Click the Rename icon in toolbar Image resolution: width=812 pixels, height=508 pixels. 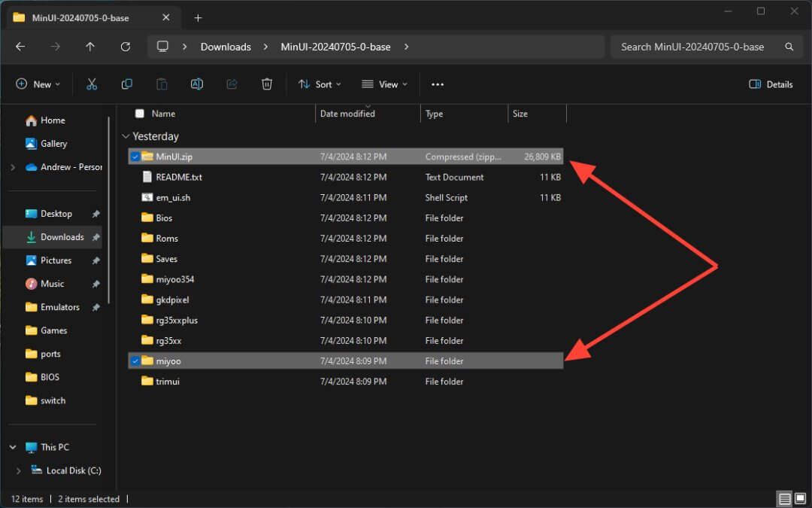click(197, 84)
